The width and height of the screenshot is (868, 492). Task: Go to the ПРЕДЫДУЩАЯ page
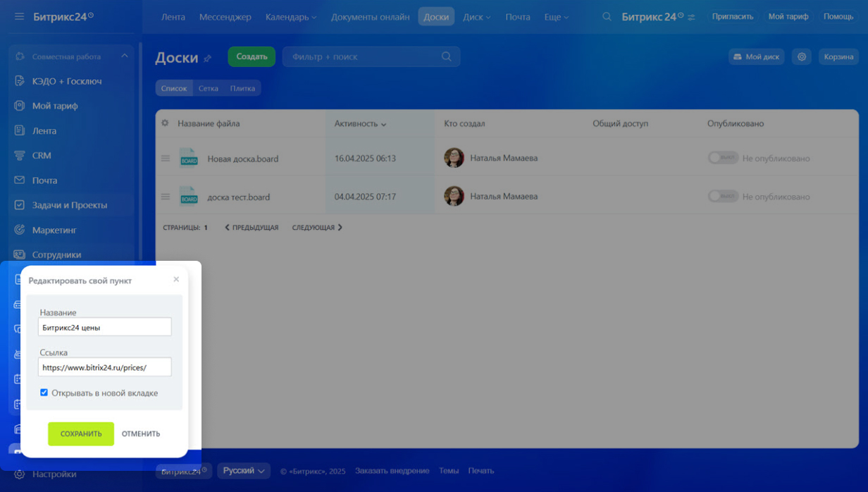point(252,228)
